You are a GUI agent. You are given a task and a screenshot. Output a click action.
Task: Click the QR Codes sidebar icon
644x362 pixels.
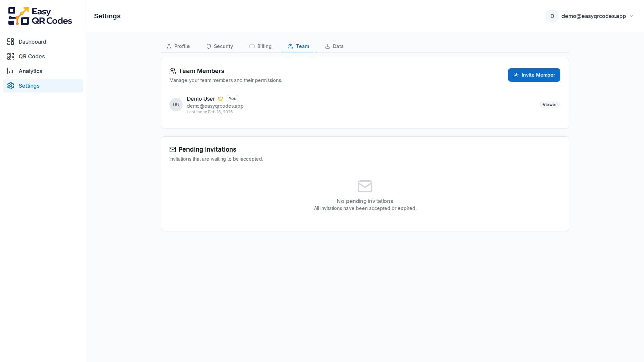tap(11, 56)
